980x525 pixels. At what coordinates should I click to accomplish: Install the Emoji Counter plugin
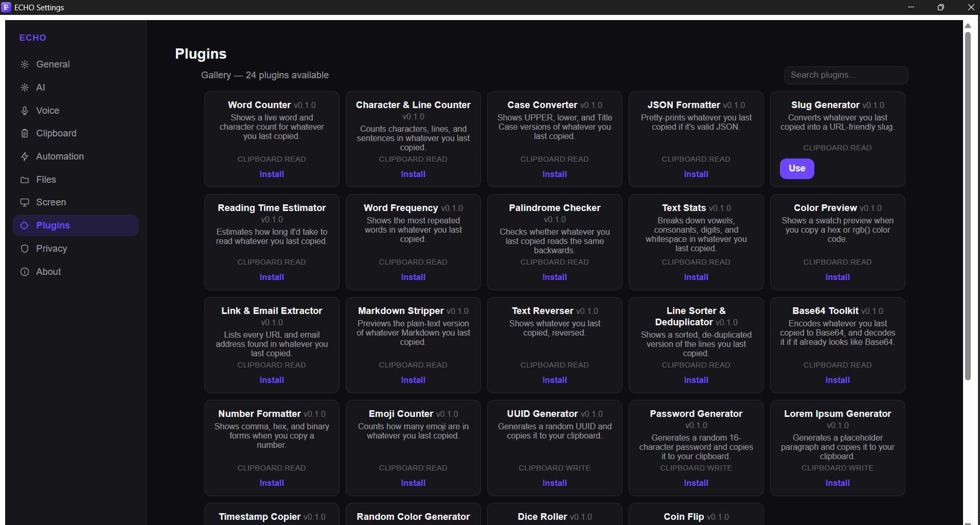pyautogui.click(x=413, y=483)
